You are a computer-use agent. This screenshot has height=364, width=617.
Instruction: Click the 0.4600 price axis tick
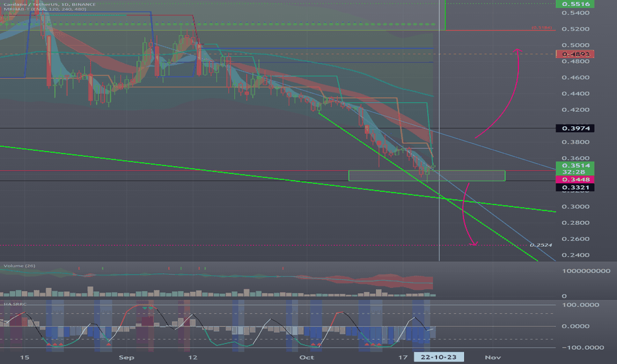point(575,77)
